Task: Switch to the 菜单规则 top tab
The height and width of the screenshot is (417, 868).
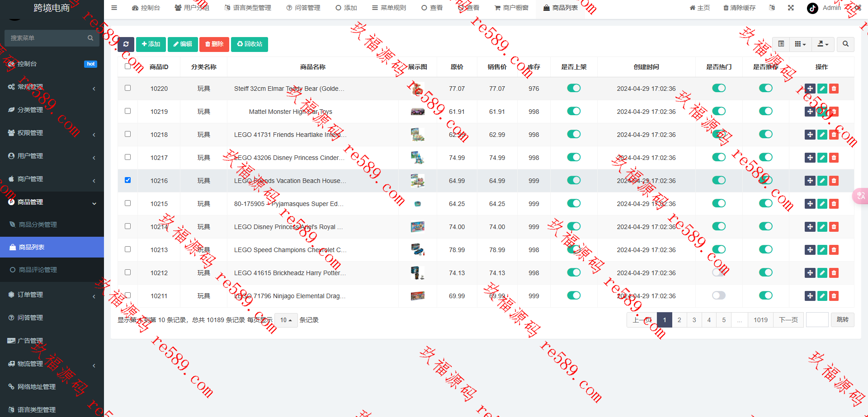Action: (x=389, y=8)
